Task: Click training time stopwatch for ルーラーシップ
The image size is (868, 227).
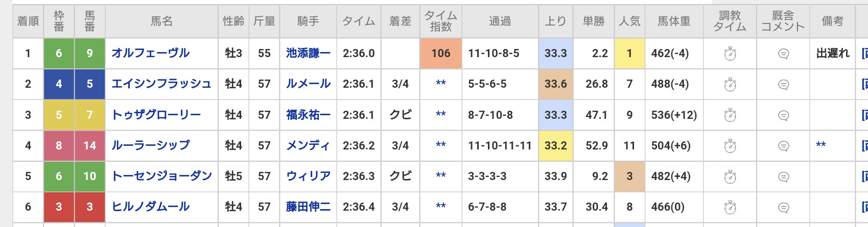Action: (730, 146)
